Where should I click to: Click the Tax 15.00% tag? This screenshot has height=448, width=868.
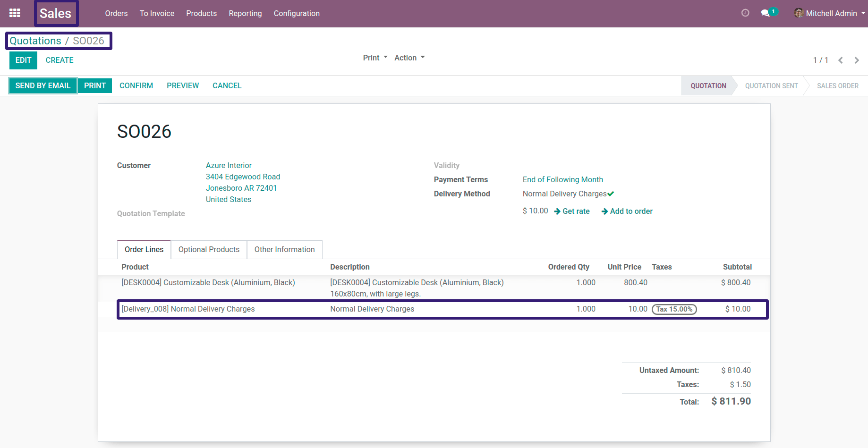tap(674, 309)
